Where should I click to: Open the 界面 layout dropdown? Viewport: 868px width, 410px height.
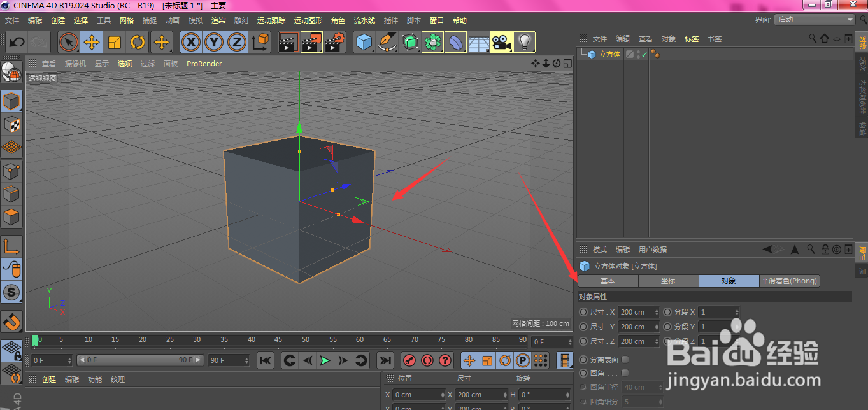815,20
